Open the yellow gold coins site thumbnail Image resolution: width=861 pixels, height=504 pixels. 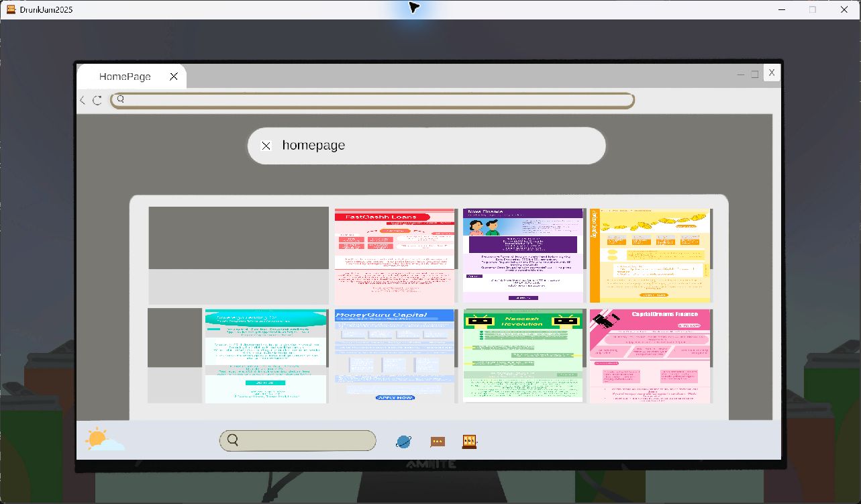651,256
